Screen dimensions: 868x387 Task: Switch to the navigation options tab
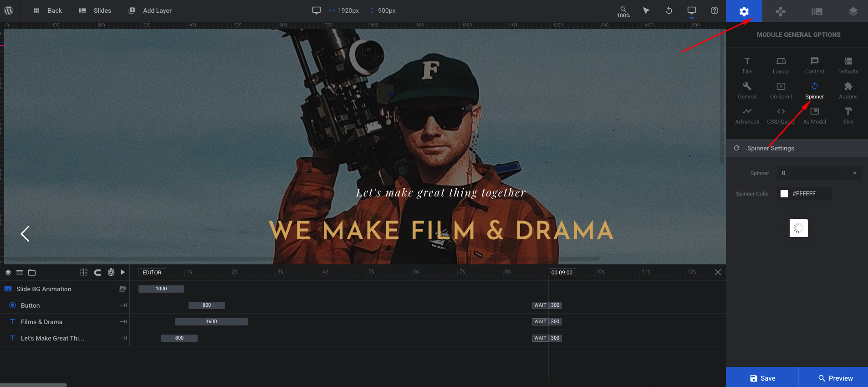(781, 11)
